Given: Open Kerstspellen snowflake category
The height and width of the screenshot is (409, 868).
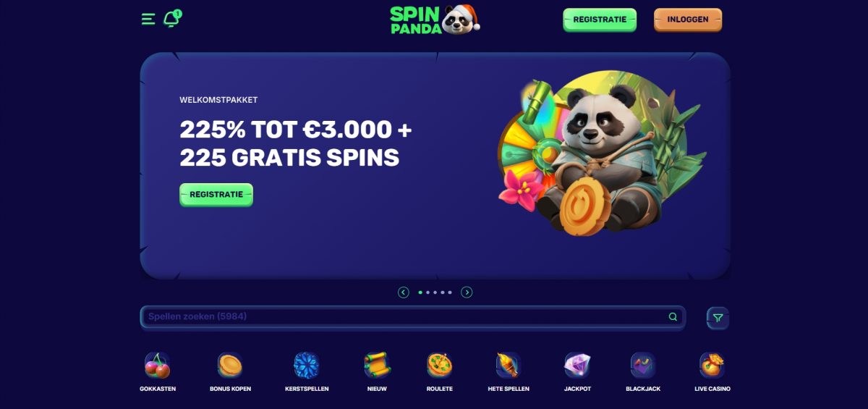Looking at the screenshot, I should 307,366.
